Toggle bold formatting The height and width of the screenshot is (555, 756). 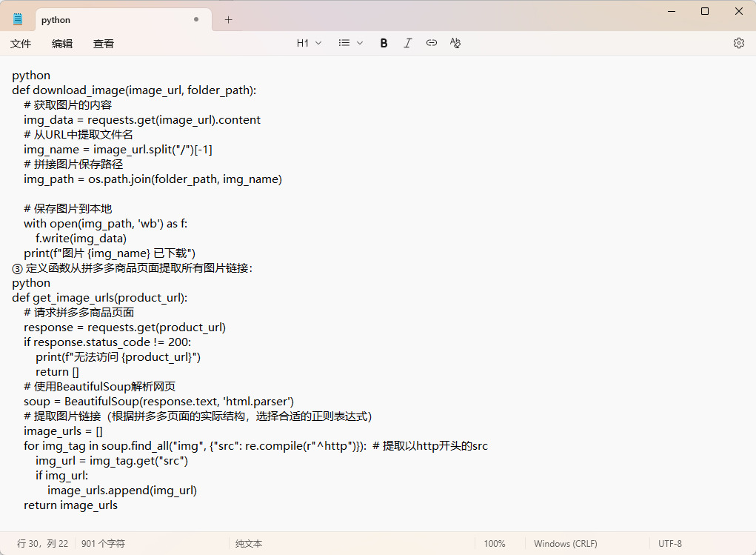pyautogui.click(x=384, y=43)
